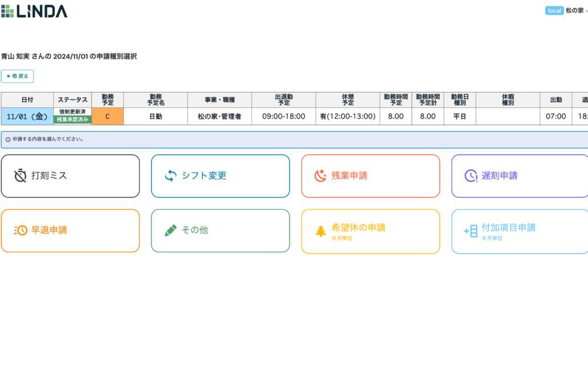The height and width of the screenshot is (377, 588).
Task: Click the 強制更新済 status label
Action: (x=73, y=112)
